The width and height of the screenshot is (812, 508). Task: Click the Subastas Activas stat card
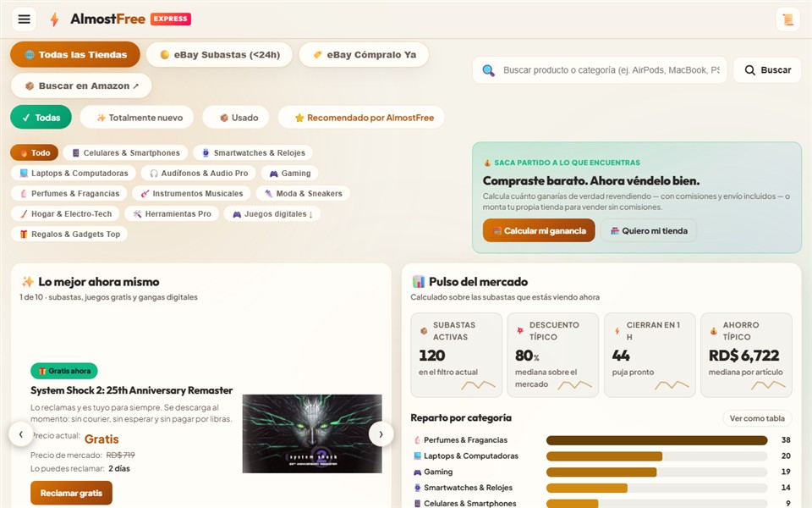(x=456, y=355)
